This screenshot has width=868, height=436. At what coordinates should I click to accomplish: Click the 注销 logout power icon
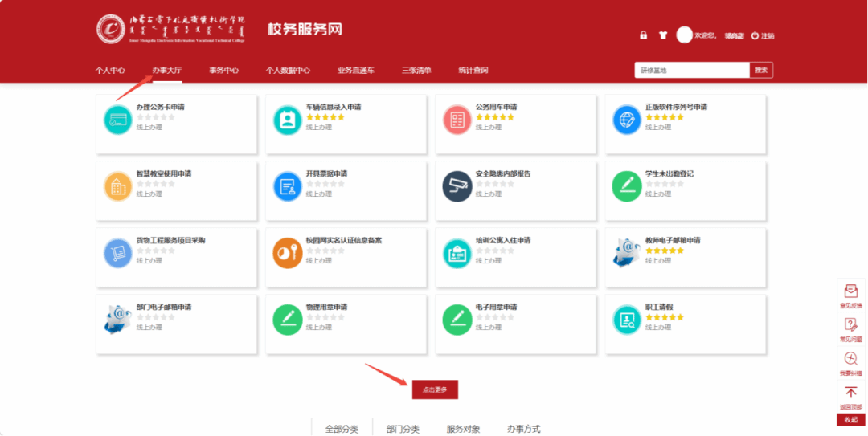click(x=755, y=35)
